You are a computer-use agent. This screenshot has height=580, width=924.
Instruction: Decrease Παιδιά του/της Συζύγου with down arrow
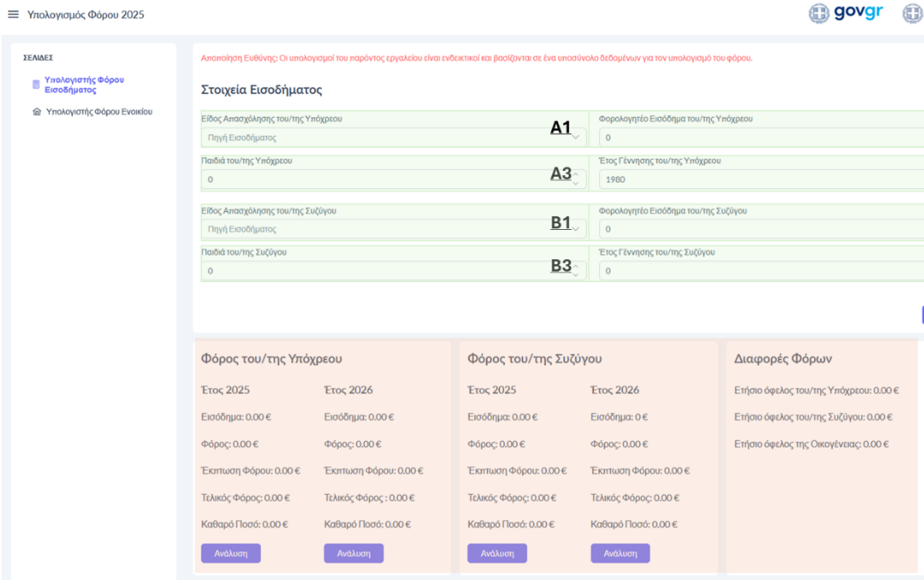pos(575,275)
